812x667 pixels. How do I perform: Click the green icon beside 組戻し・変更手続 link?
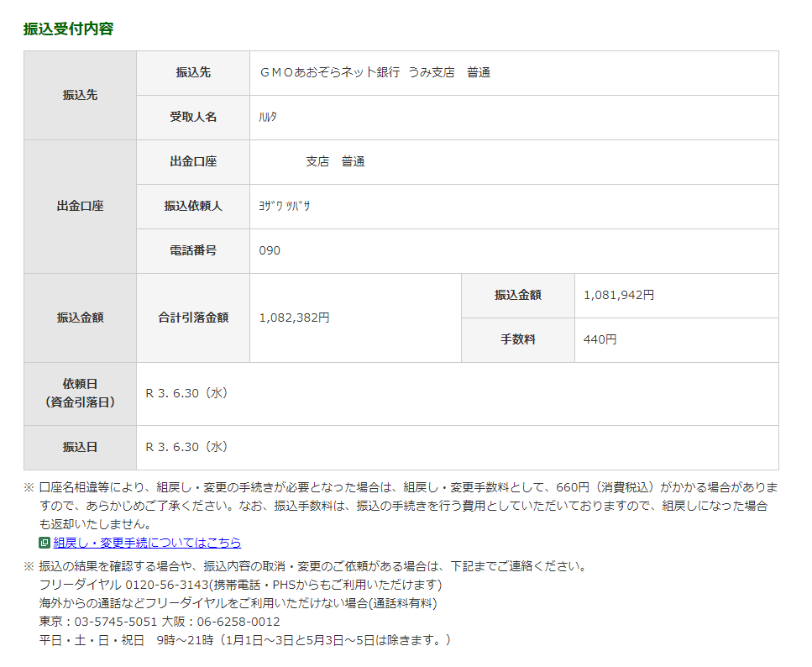pos(45,543)
